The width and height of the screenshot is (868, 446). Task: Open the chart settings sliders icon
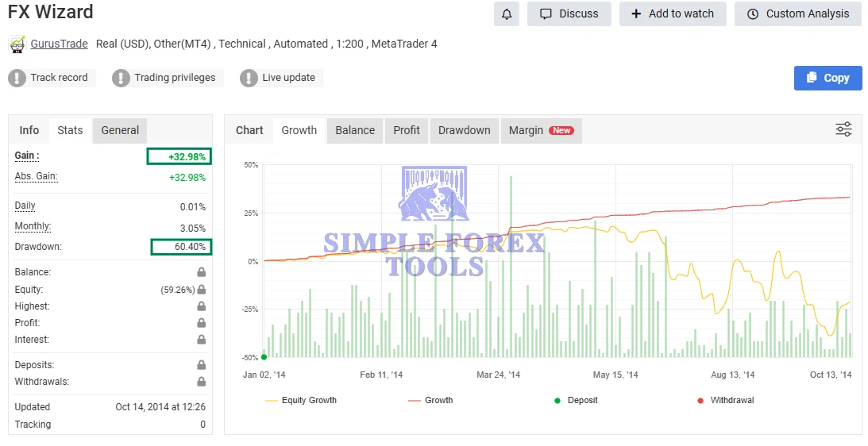coord(843,129)
